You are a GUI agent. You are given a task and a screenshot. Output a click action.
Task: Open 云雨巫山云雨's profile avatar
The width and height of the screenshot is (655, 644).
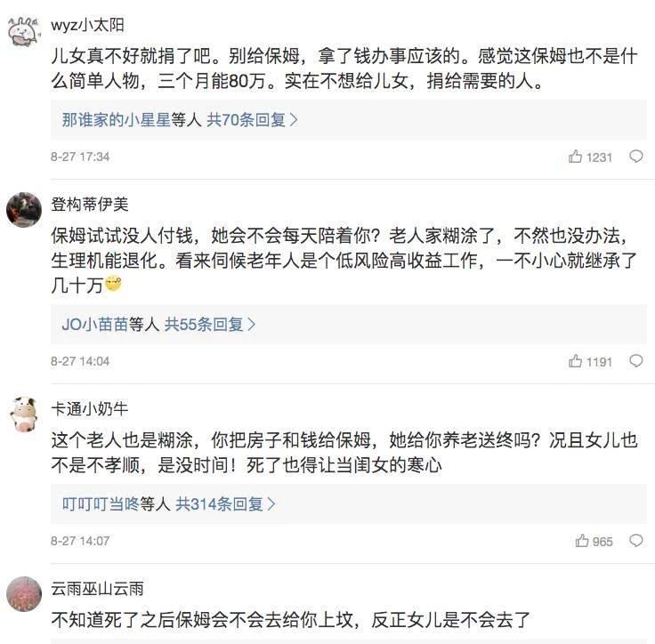point(24,594)
